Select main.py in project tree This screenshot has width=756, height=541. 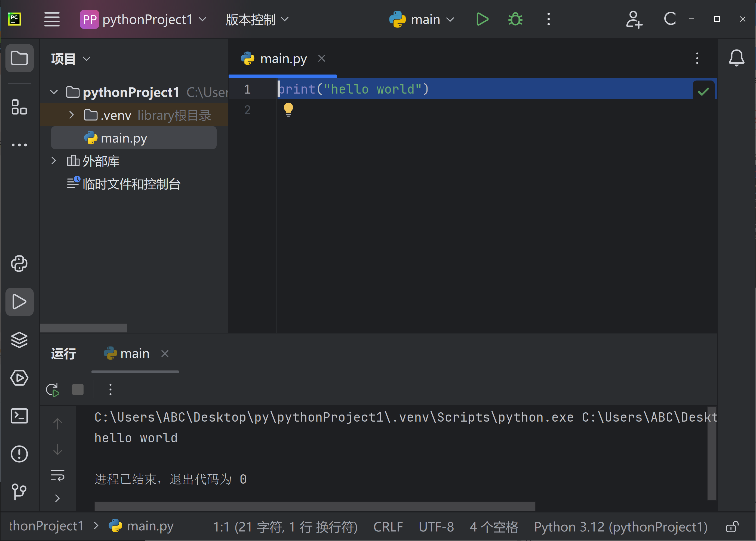tap(134, 138)
